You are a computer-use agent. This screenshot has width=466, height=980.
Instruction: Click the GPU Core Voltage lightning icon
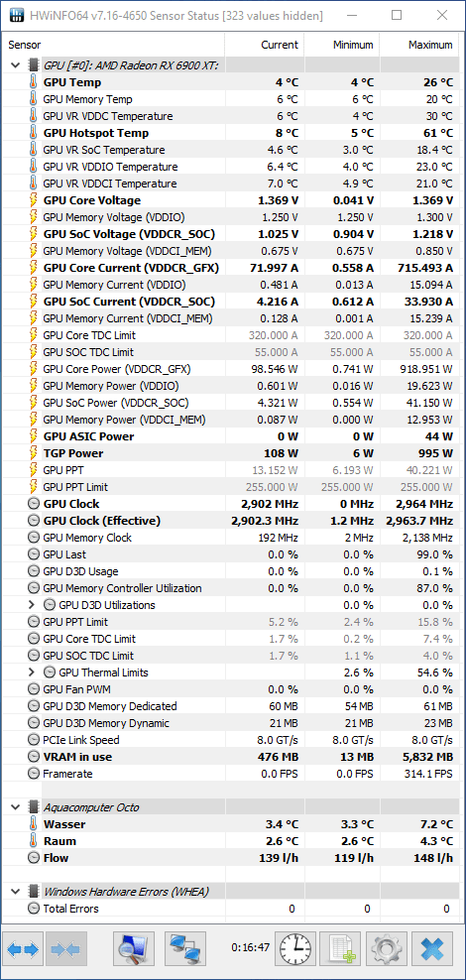tap(33, 200)
